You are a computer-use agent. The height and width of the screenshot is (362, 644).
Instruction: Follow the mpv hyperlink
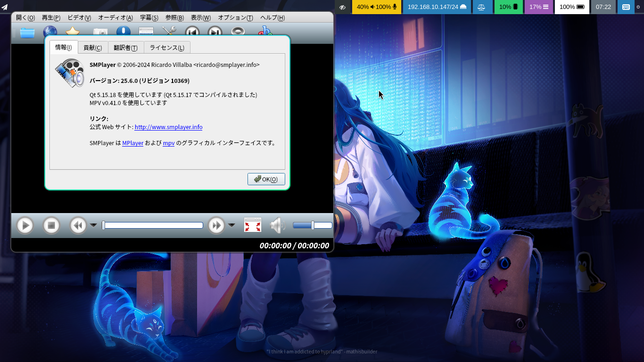[169, 143]
